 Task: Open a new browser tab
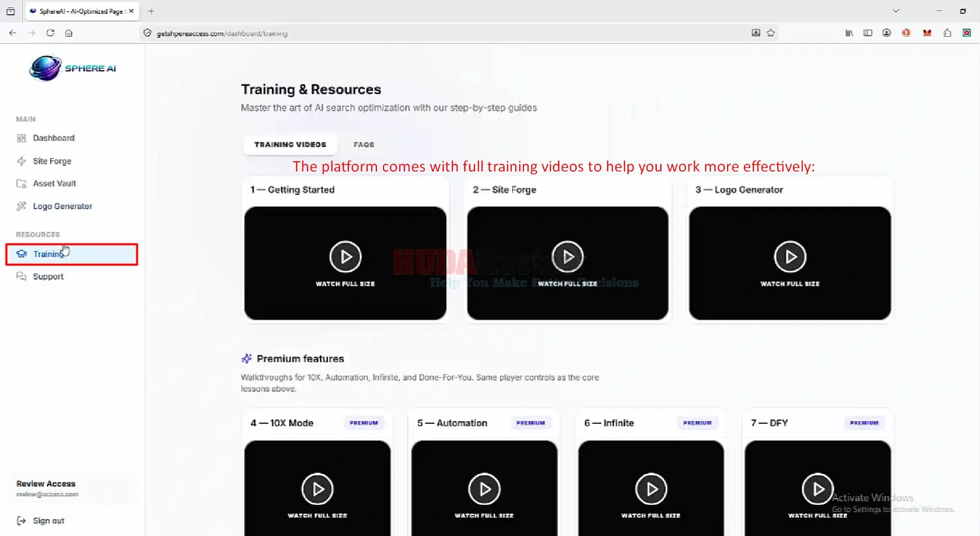[151, 11]
